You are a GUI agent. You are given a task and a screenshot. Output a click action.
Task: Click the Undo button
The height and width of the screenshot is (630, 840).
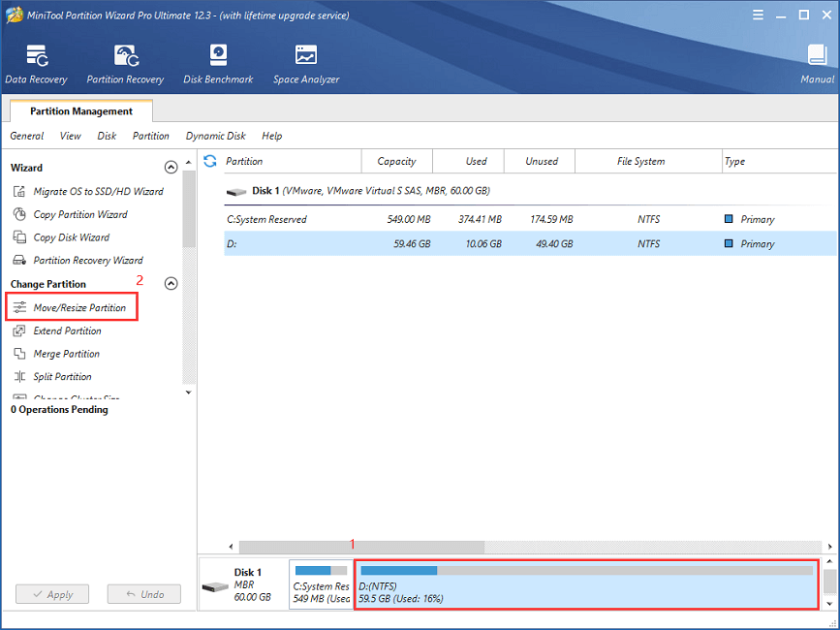click(x=144, y=594)
